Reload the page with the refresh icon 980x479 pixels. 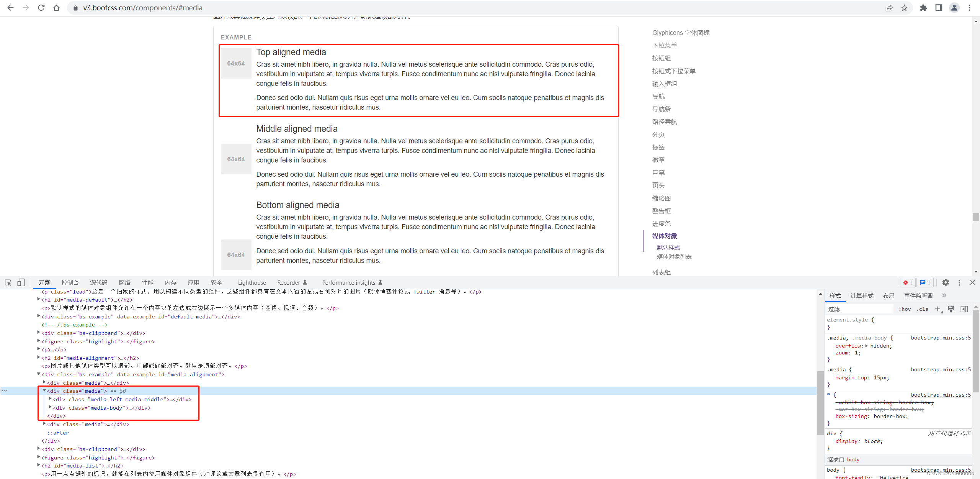pyautogui.click(x=41, y=8)
